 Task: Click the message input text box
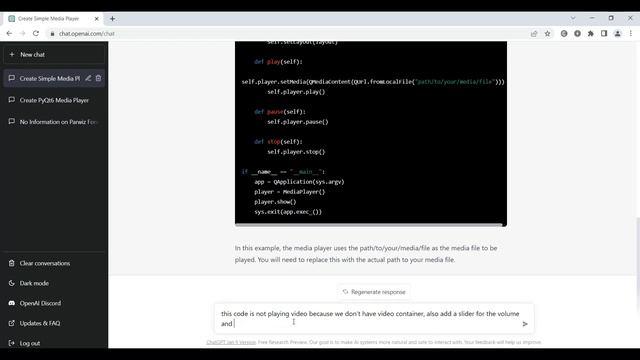[369, 318]
